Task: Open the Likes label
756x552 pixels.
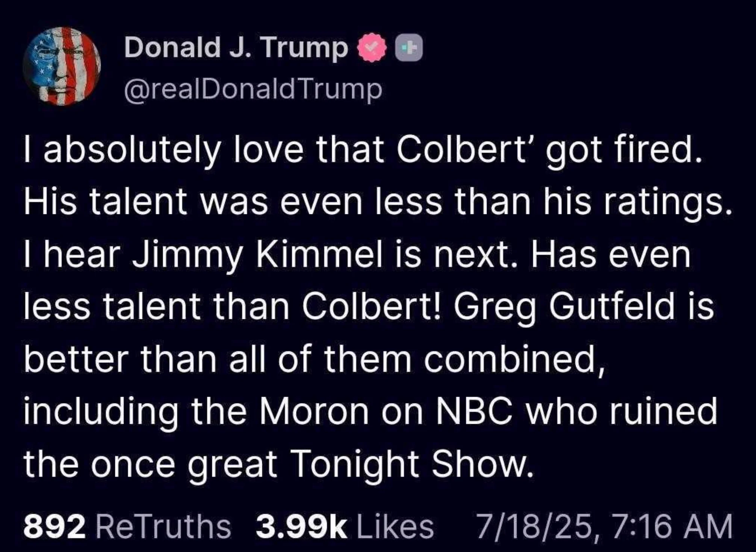Action: [x=395, y=526]
